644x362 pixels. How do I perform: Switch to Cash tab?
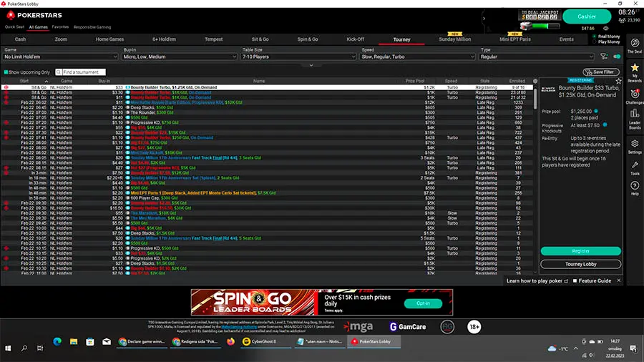click(20, 39)
